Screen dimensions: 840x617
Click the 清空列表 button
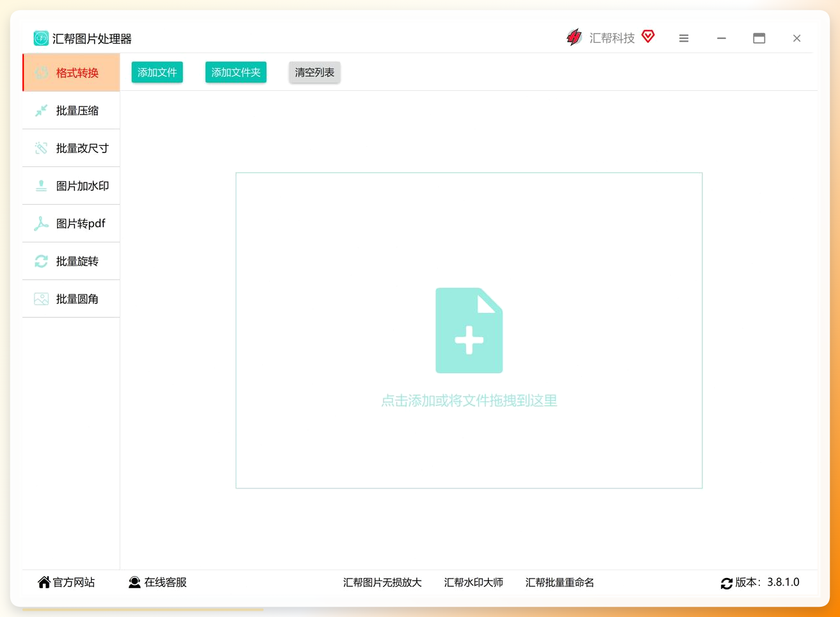[x=314, y=72]
